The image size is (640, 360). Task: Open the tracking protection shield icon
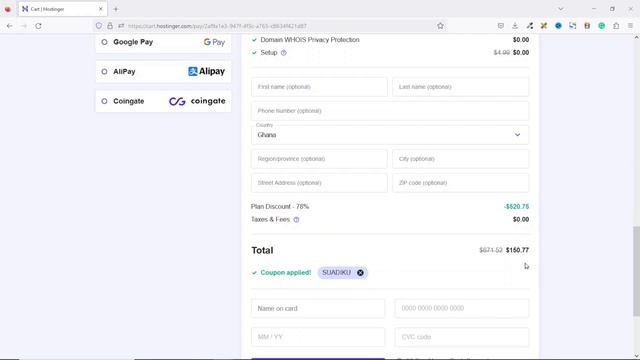point(99,26)
